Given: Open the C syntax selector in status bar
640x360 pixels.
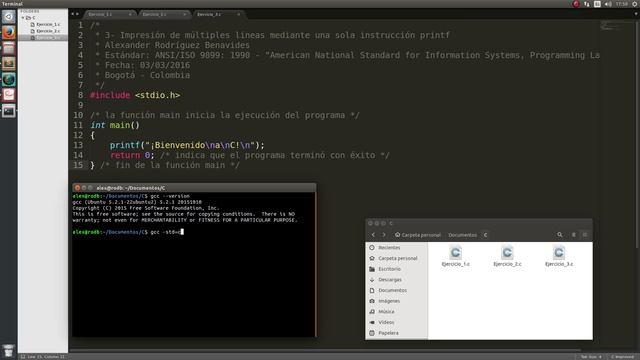Looking at the screenshot, I should coord(623,357).
